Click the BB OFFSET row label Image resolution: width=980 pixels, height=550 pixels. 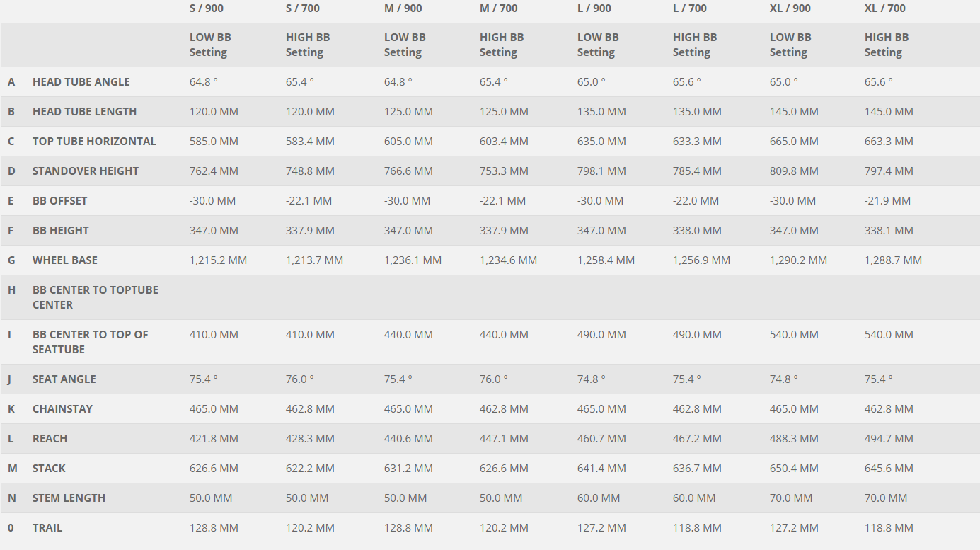coord(60,201)
